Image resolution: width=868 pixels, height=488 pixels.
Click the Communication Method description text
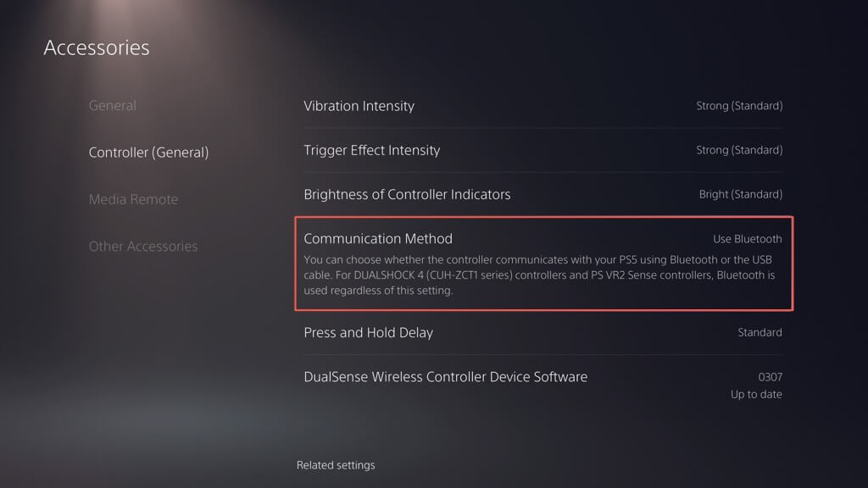coord(538,274)
